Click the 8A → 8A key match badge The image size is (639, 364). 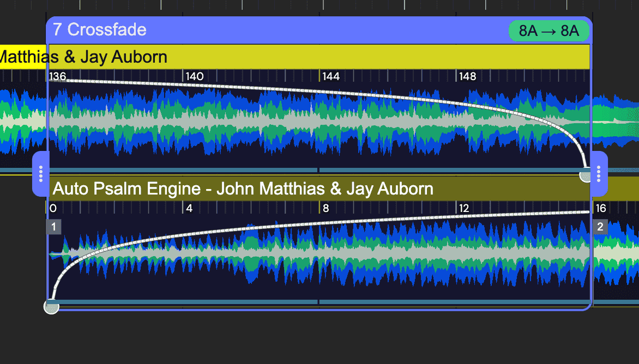tap(549, 31)
